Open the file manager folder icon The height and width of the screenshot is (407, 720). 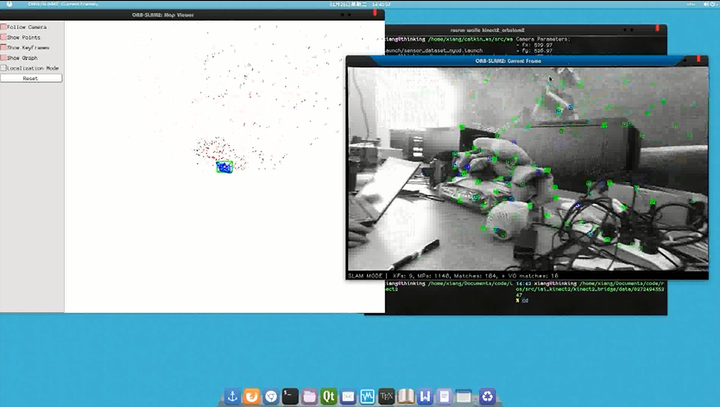[309, 396]
